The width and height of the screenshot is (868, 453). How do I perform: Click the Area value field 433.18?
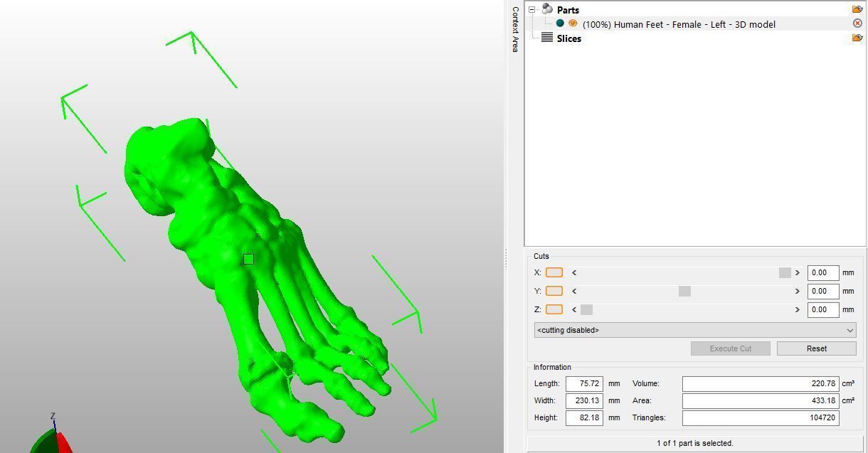tap(761, 400)
